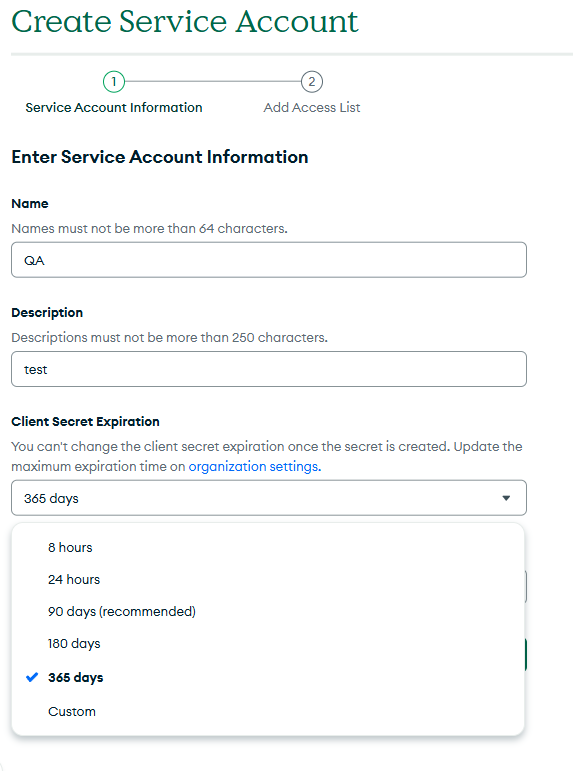
Task: Click the step 2 circle icon
Action: (x=312, y=82)
